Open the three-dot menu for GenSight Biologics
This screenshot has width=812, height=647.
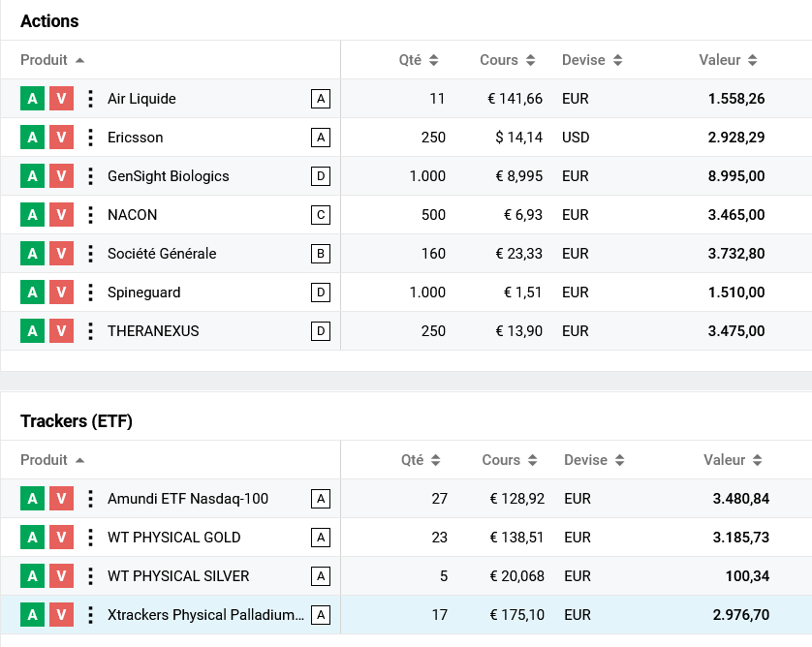pyautogui.click(x=90, y=176)
